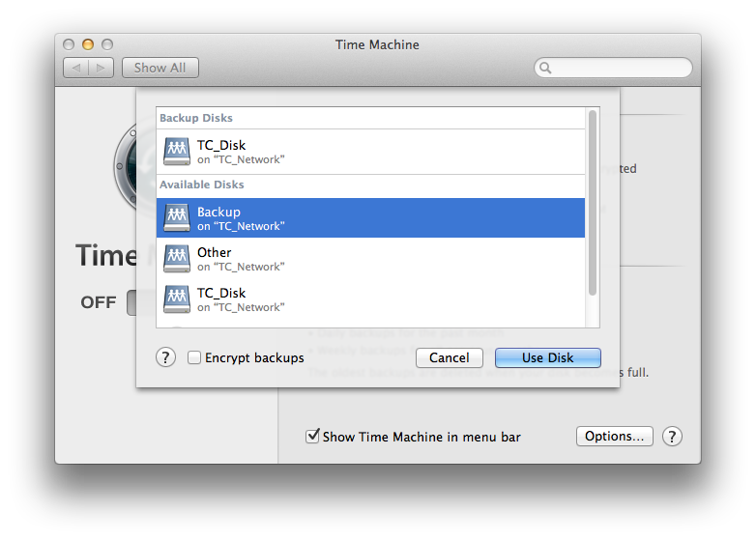Select the Other on TC_Network row
This screenshot has height=540, width=756.
(370, 258)
